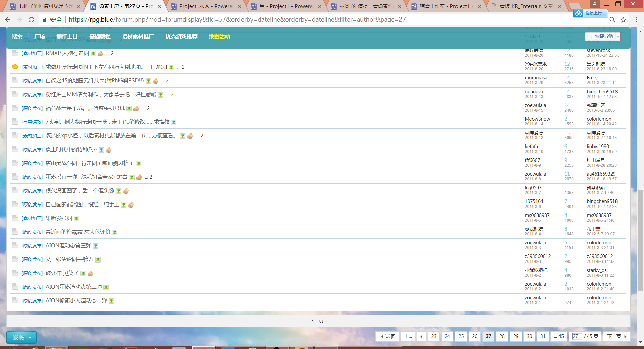Switch to the Project1水区 browser tab
Viewport: 644px width, 349px height.
pyautogui.click(x=206, y=6)
